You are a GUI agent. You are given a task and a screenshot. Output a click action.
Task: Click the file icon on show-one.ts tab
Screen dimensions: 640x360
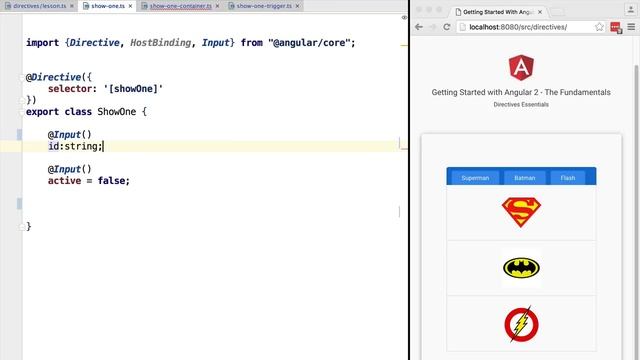tap(86, 6)
